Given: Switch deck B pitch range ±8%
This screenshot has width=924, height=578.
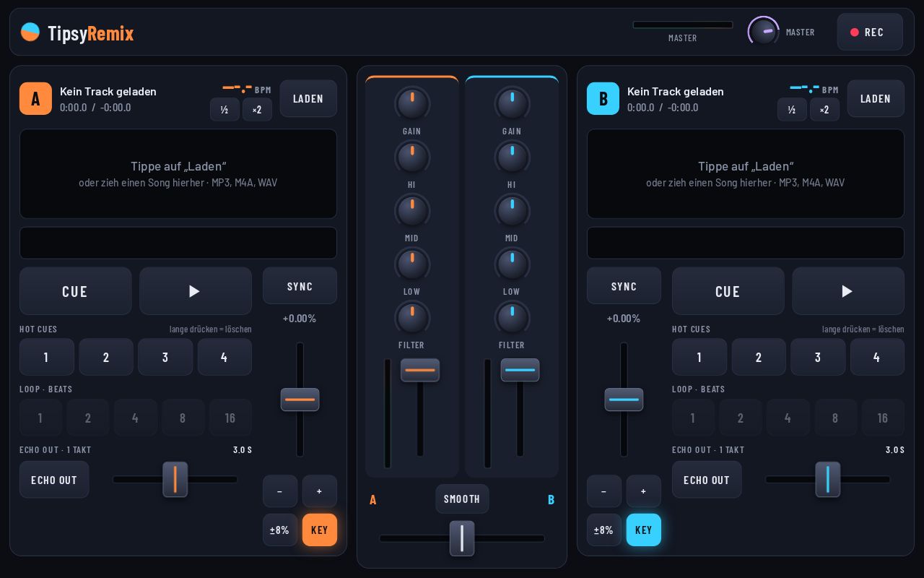Looking at the screenshot, I should coord(604,530).
